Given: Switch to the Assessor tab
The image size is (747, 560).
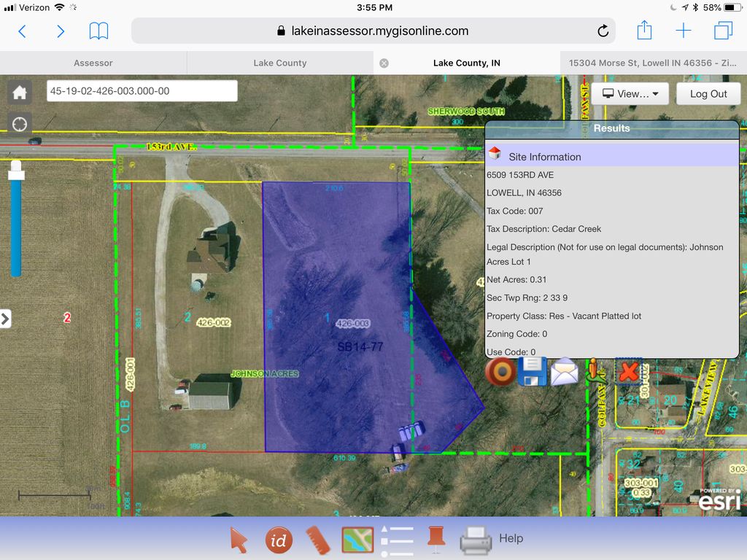Looking at the screenshot, I should (93, 63).
